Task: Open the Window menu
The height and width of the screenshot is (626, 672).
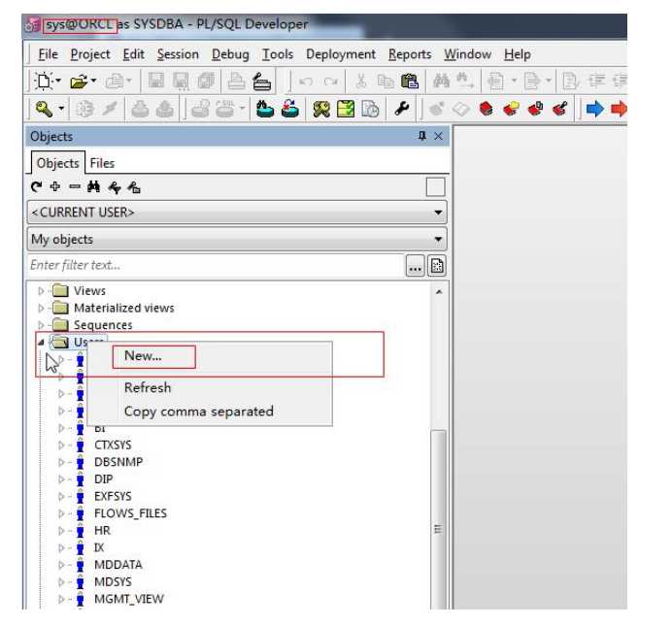Action: [467, 54]
